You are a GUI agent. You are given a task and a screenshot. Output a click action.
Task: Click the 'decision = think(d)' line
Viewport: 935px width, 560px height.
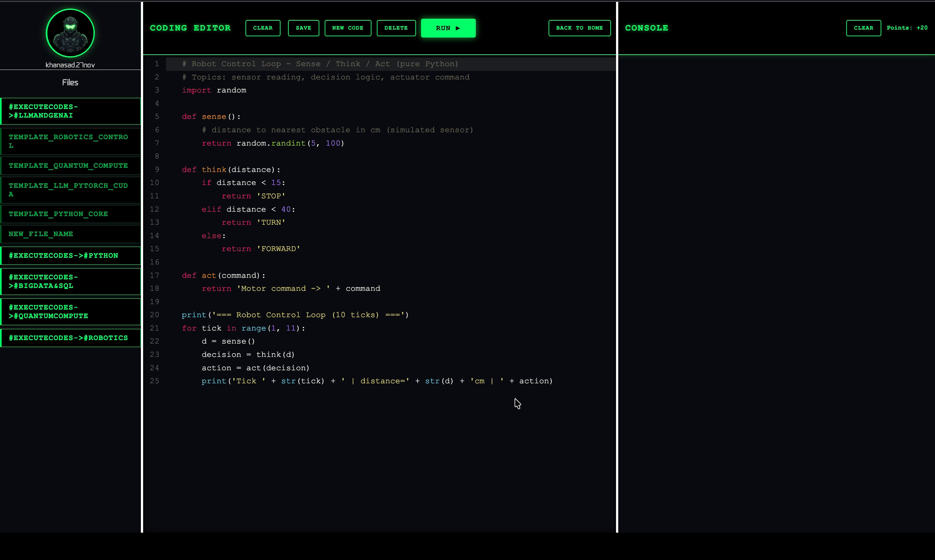248,354
